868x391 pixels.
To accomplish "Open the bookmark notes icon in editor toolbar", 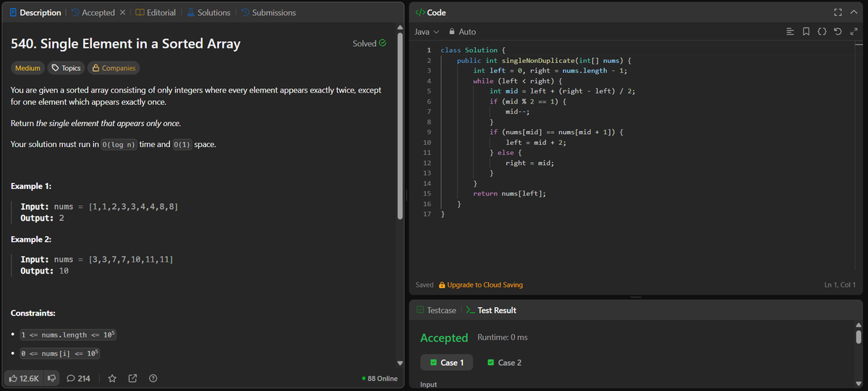I will 807,32.
